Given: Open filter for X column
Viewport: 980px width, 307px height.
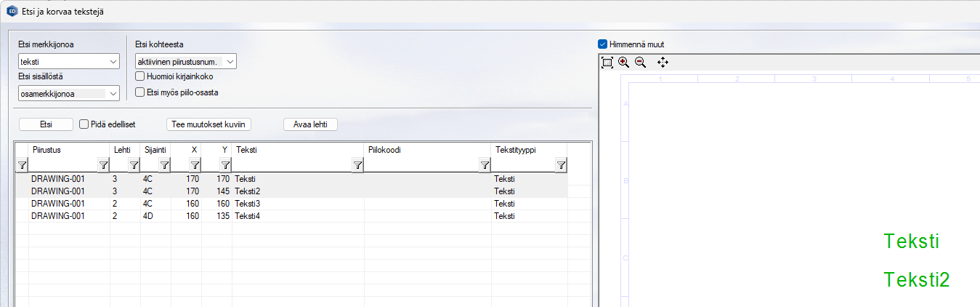Looking at the screenshot, I should pyautogui.click(x=195, y=166).
